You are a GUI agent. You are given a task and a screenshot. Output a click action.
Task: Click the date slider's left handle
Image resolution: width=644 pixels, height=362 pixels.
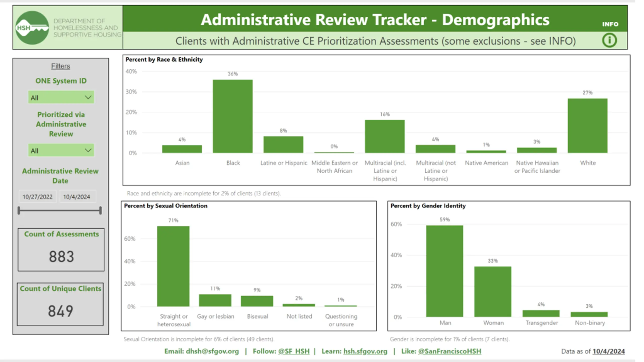click(19, 210)
